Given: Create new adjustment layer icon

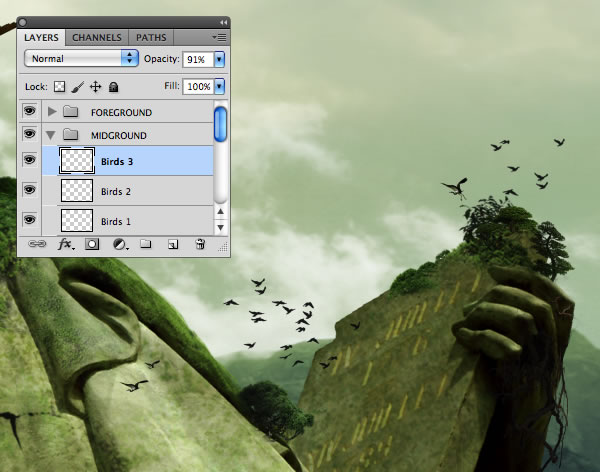Looking at the screenshot, I should [x=120, y=244].
